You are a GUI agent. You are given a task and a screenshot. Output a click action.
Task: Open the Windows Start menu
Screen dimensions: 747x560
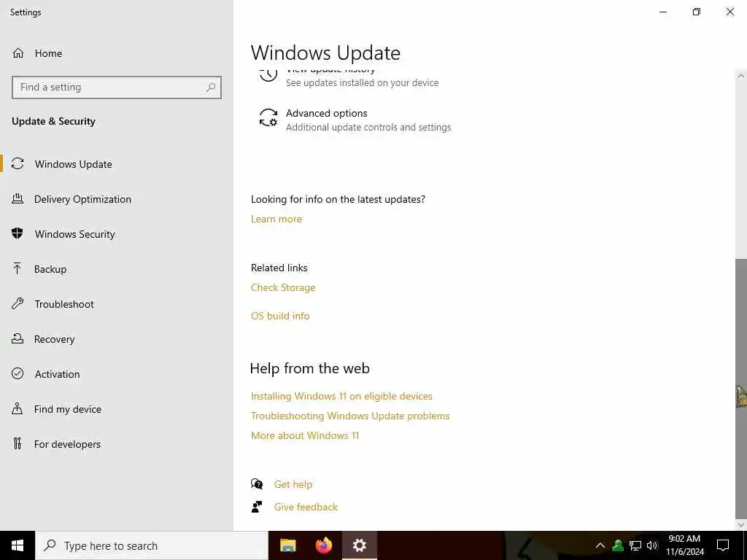click(18, 545)
